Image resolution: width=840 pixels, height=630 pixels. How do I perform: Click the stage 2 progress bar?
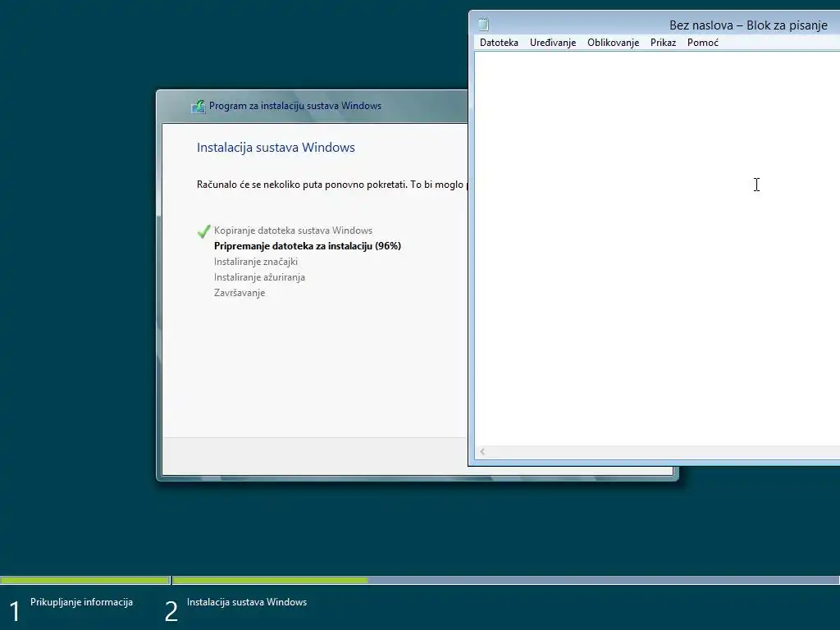point(505,580)
